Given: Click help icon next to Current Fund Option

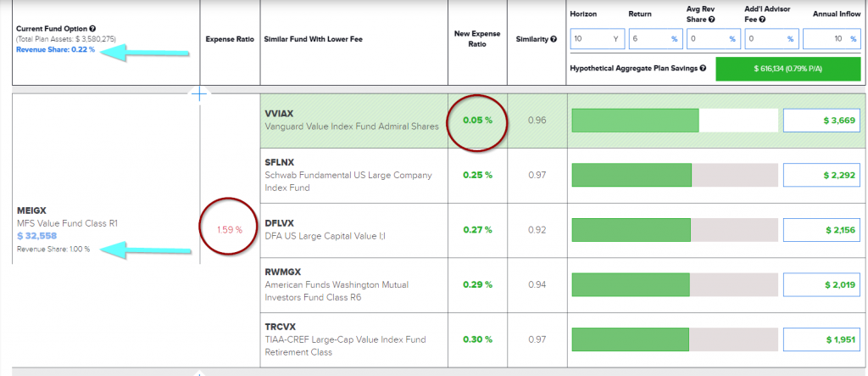Looking at the screenshot, I should click(92, 29).
